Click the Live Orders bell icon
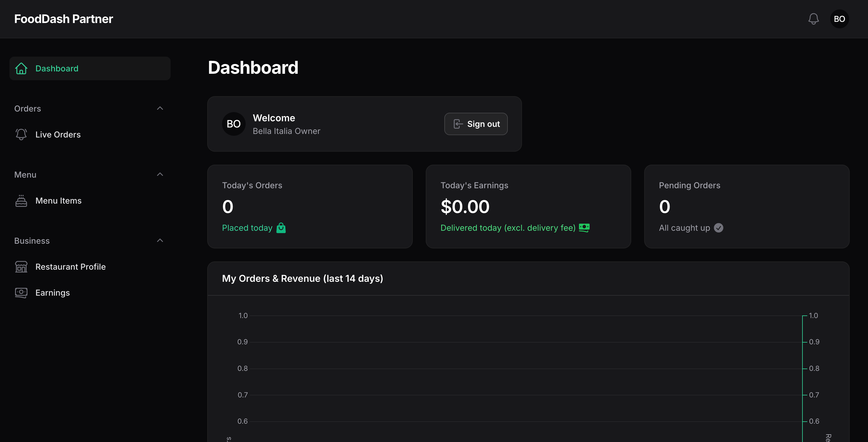The image size is (868, 442). pos(21,134)
